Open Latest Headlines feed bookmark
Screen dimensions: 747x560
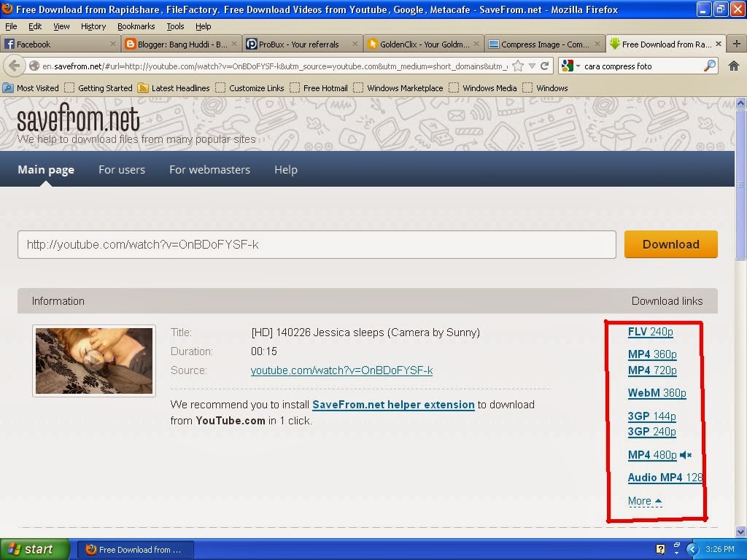[x=174, y=88]
